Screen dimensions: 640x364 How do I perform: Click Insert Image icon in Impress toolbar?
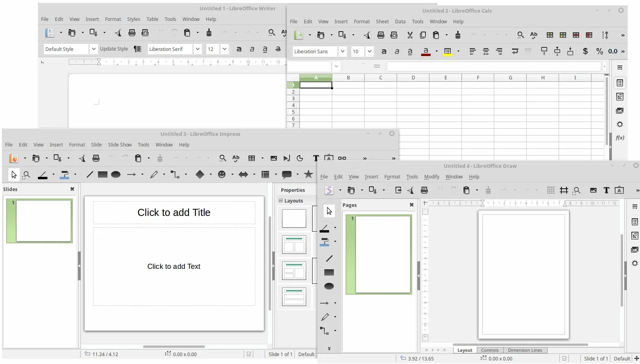click(x=273, y=158)
